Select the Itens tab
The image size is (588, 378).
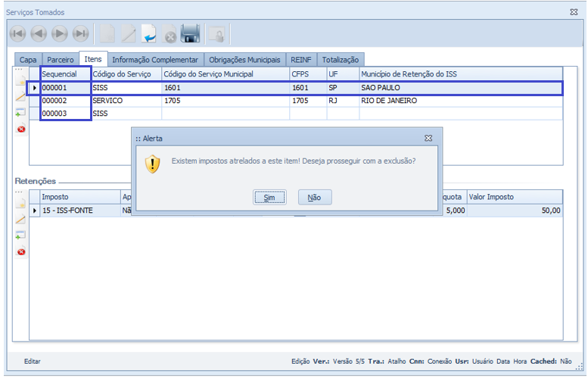point(93,59)
